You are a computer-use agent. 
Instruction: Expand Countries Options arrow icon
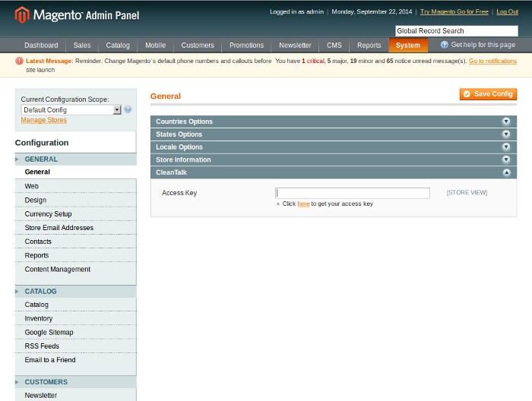click(506, 122)
